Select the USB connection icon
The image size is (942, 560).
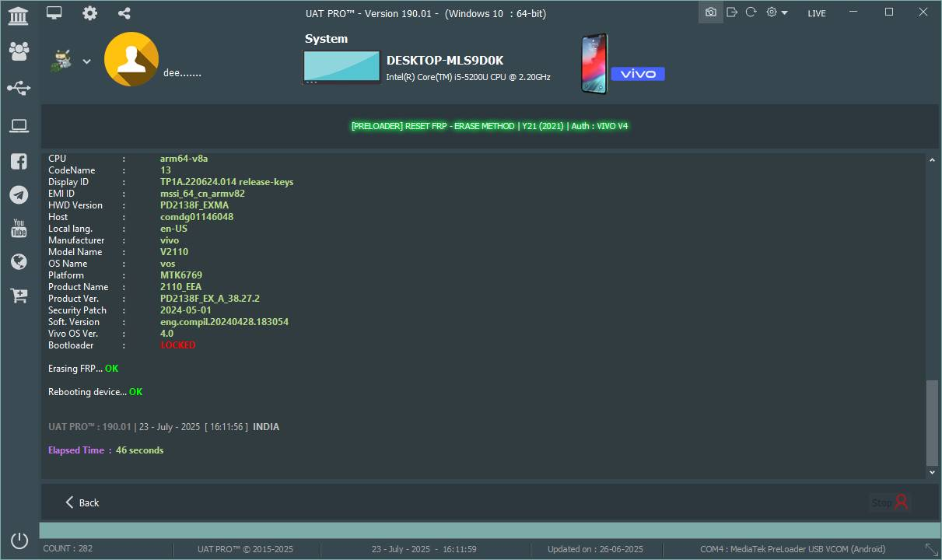(x=19, y=88)
